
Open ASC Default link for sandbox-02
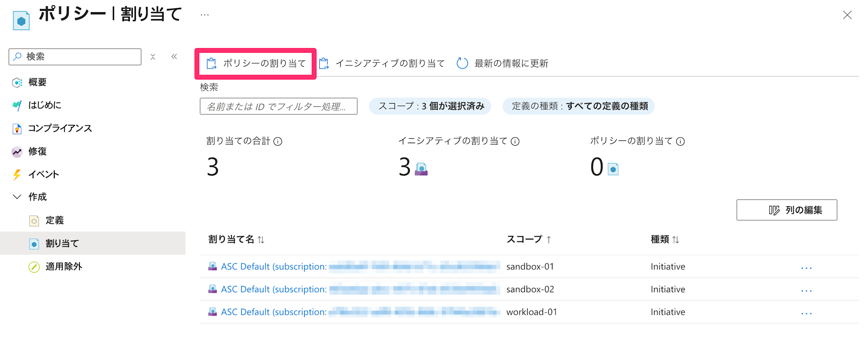click(x=360, y=289)
